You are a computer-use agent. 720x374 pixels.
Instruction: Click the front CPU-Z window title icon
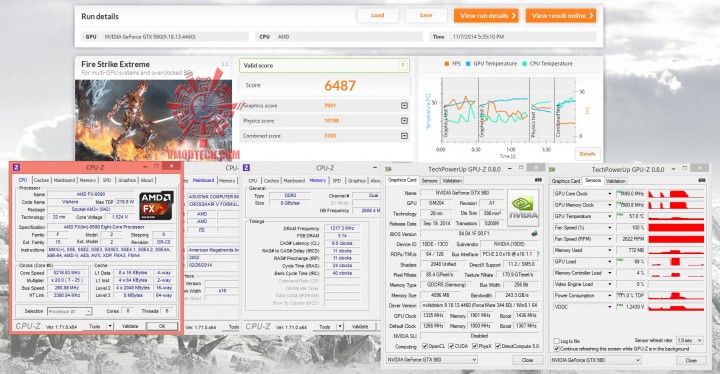16,167
